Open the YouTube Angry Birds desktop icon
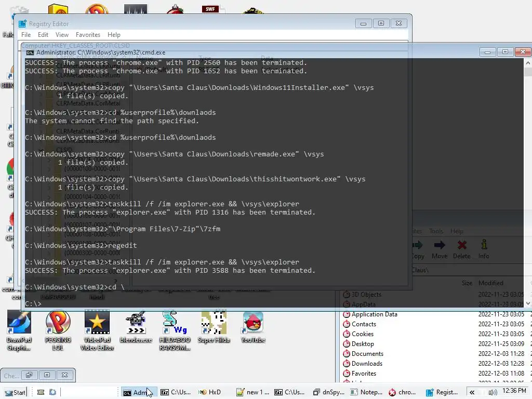Image resolution: width=532 pixels, height=399 pixels. click(253, 327)
